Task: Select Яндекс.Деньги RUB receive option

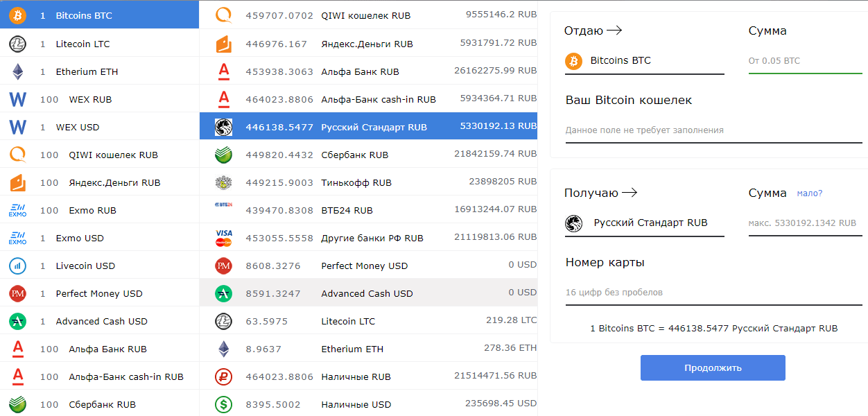Action: [x=368, y=44]
